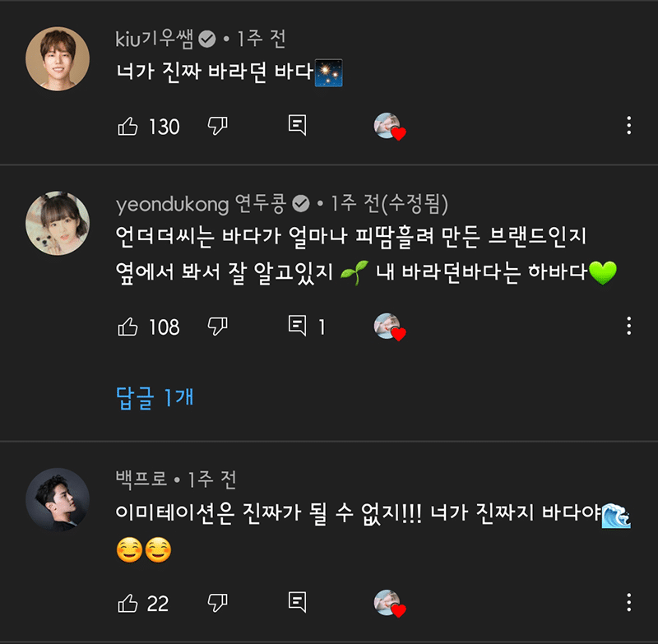This screenshot has height=644, width=658.
Task: Open more options for kiu기우쌤 comment
Action: (x=629, y=126)
